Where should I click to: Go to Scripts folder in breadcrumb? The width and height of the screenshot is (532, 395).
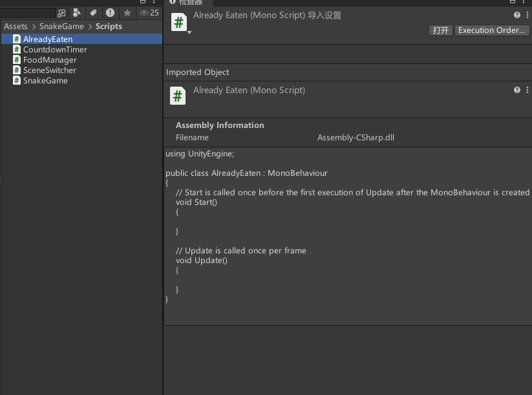coord(109,26)
